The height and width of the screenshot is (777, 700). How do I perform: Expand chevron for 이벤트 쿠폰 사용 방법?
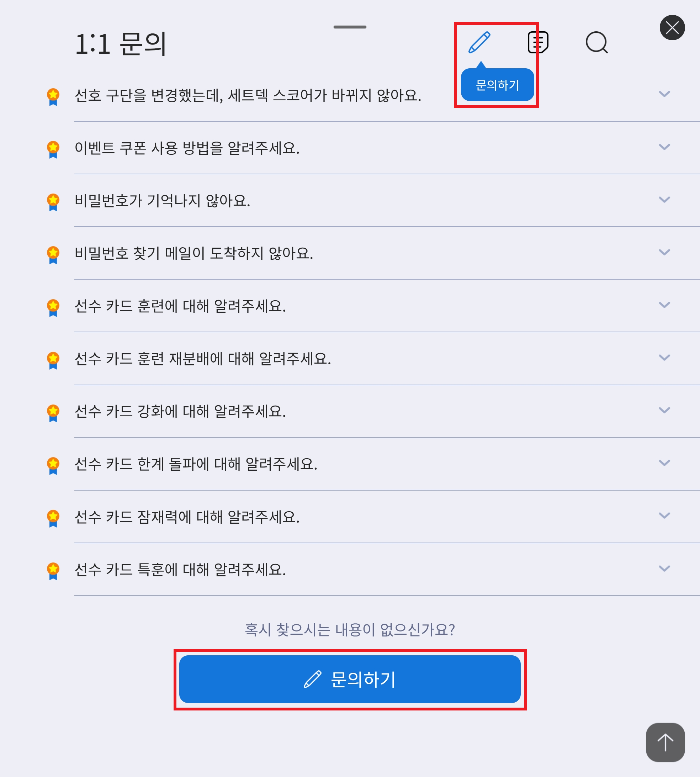tap(664, 147)
